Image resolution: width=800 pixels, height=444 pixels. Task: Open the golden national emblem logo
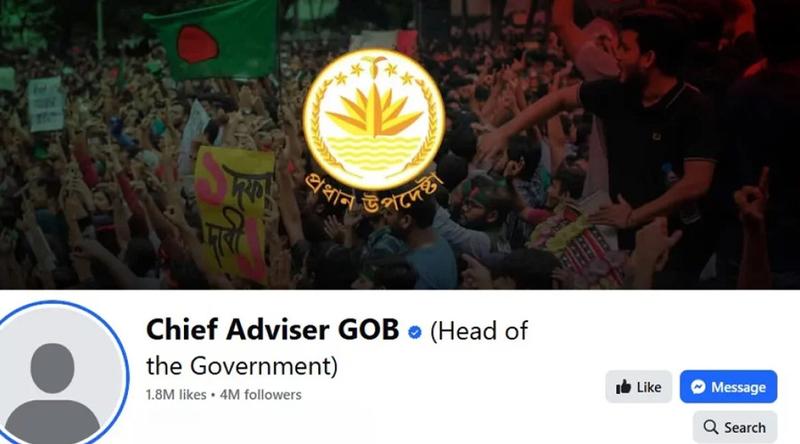tap(374, 119)
